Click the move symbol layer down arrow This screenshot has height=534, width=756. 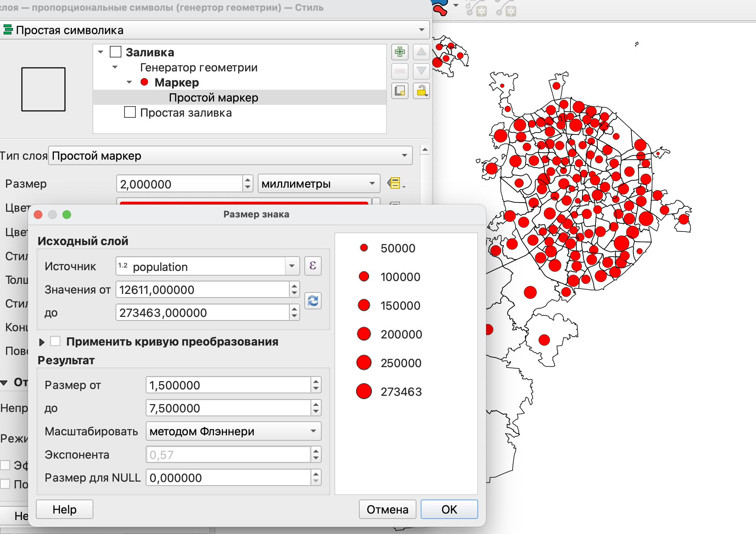pyautogui.click(x=421, y=71)
